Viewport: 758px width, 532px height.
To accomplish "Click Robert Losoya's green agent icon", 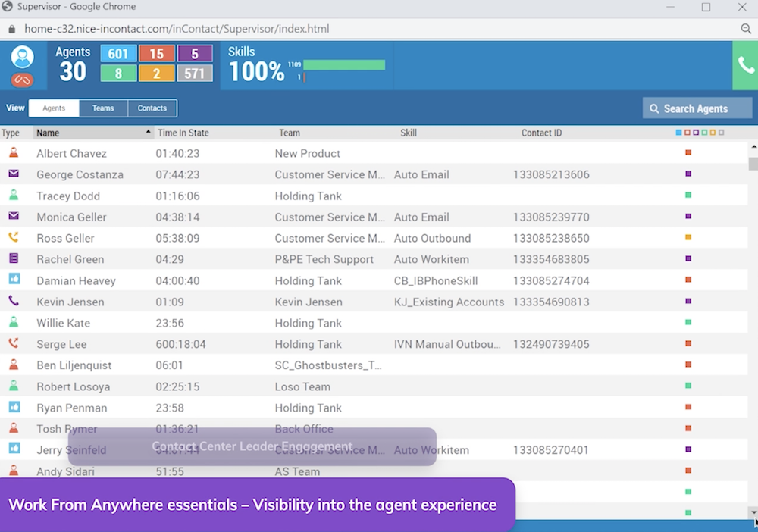I will coord(14,386).
